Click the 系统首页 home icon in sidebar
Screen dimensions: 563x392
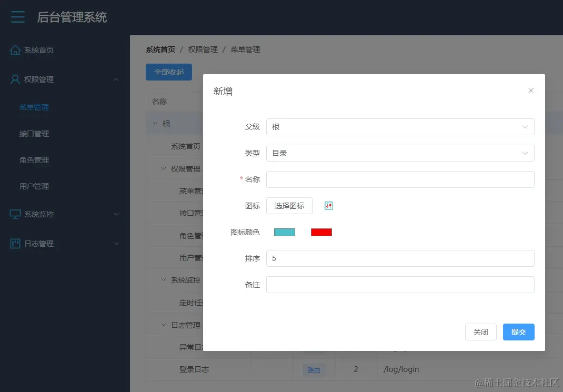pyautogui.click(x=15, y=51)
